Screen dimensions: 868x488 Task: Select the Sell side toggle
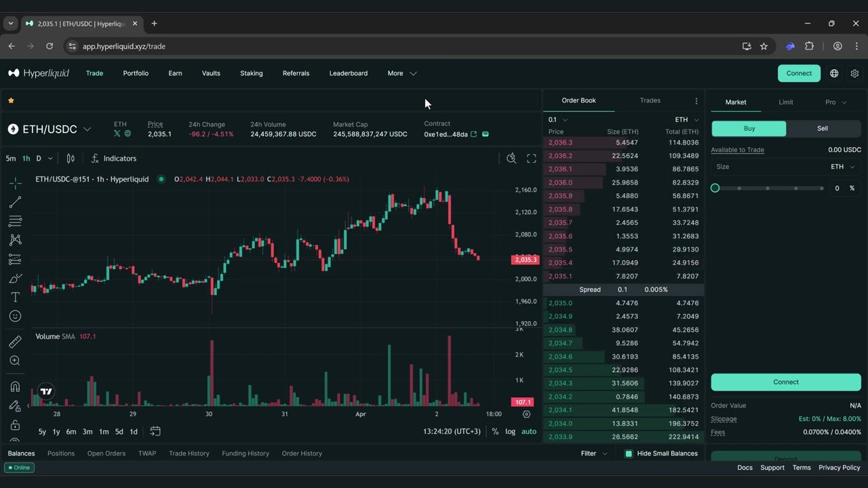[823, 128]
